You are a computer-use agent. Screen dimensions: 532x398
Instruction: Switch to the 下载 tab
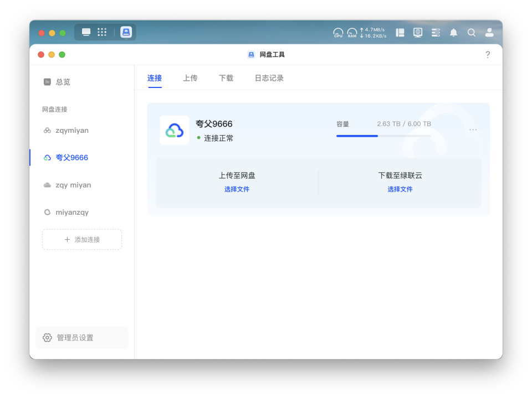pos(226,78)
